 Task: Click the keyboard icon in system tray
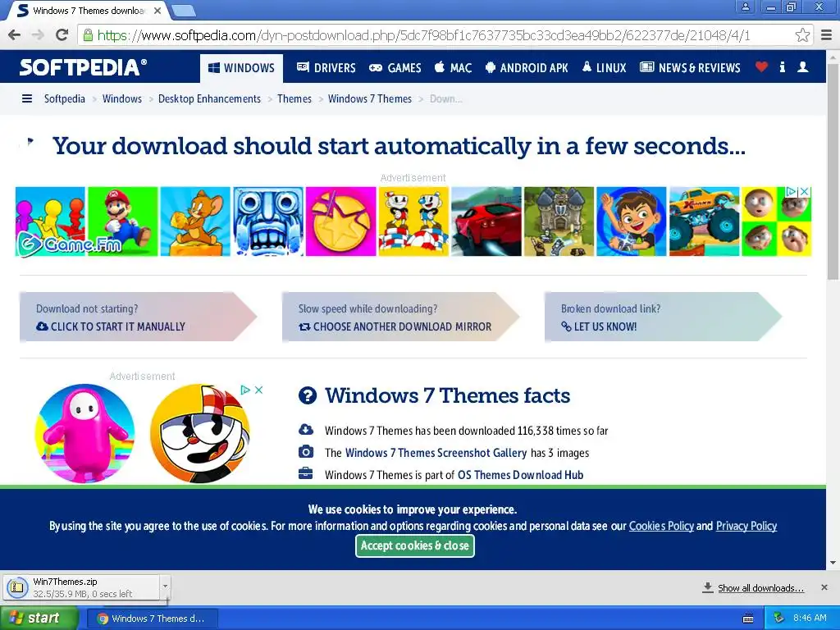pyautogui.click(x=748, y=619)
